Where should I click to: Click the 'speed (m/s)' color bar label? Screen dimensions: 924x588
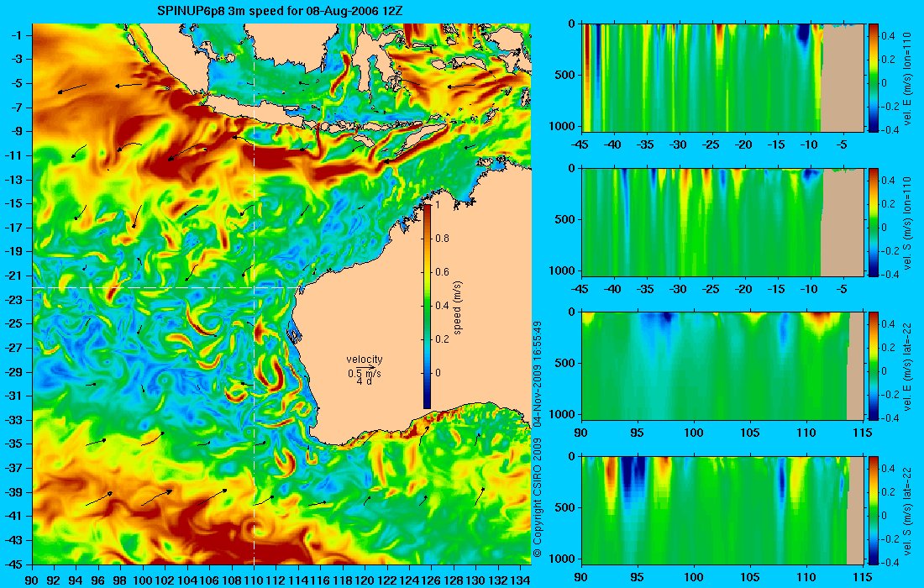[459, 307]
